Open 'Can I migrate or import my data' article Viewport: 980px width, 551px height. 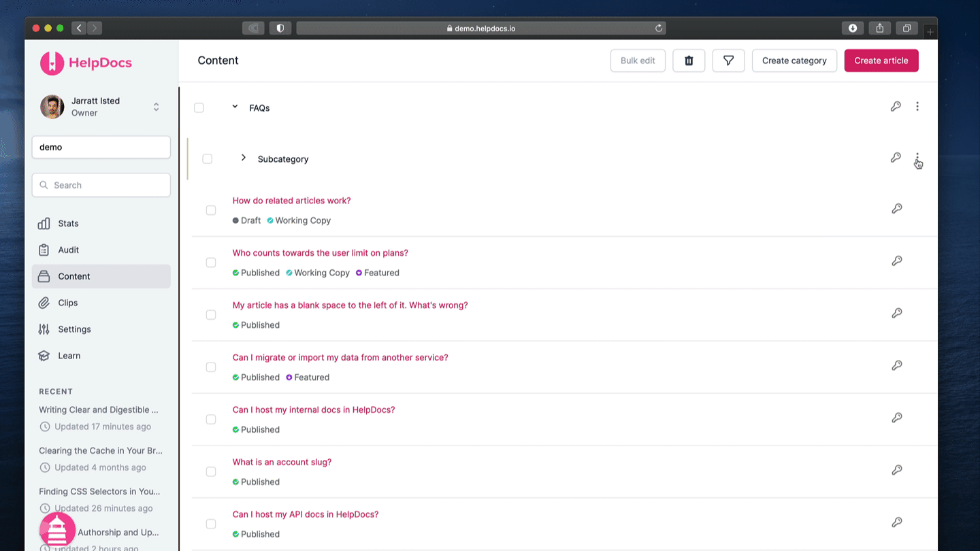point(340,358)
